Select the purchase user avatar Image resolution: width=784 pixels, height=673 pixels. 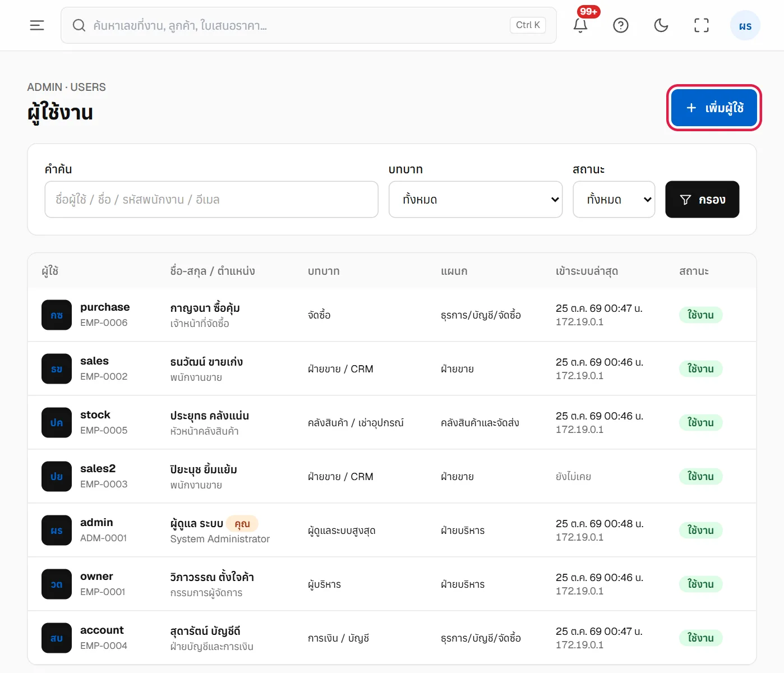(57, 315)
